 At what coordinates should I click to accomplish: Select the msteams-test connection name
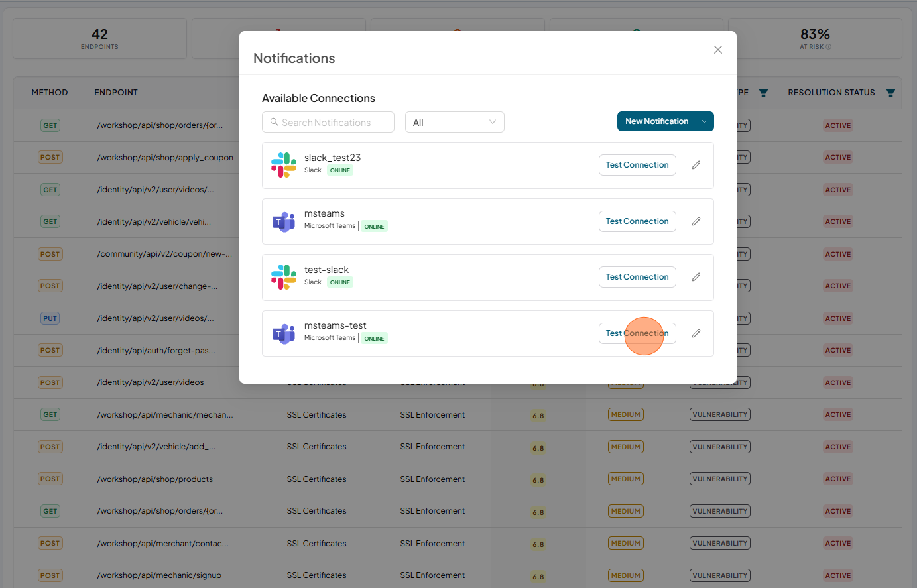pyautogui.click(x=335, y=325)
